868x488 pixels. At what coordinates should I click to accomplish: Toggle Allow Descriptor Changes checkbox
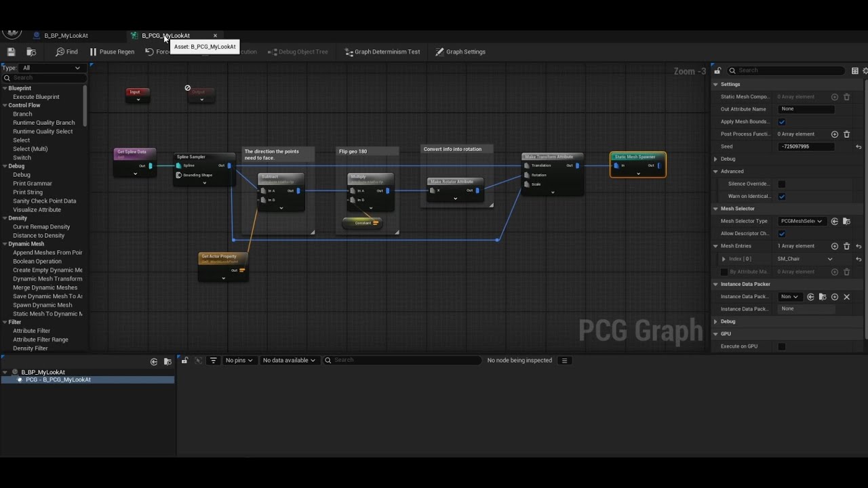point(782,234)
